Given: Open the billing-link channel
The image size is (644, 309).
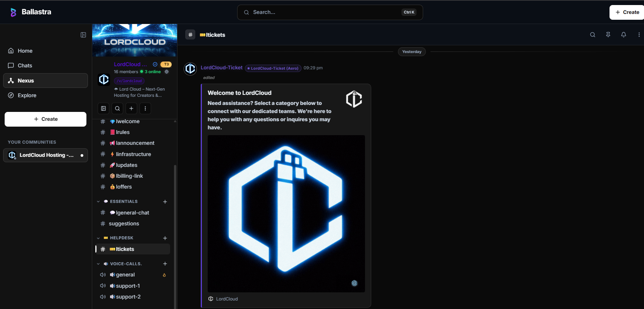Looking at the screenshot, I should 133,176.
